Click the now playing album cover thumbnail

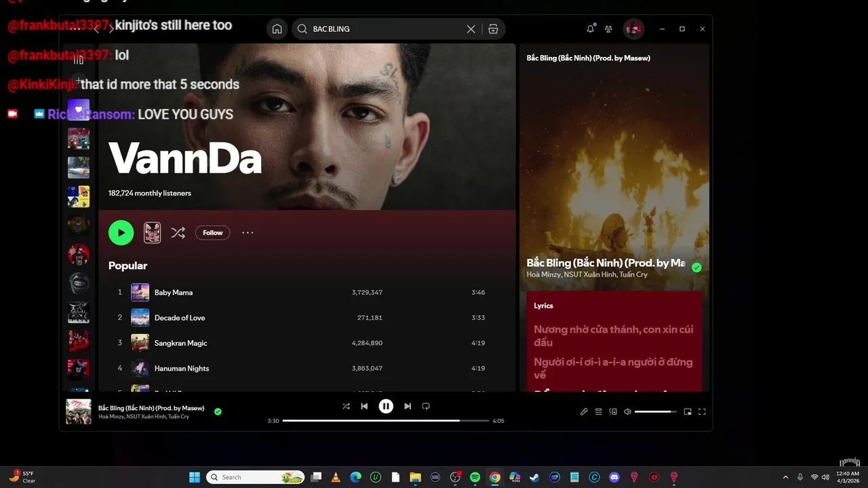point(79,411)
